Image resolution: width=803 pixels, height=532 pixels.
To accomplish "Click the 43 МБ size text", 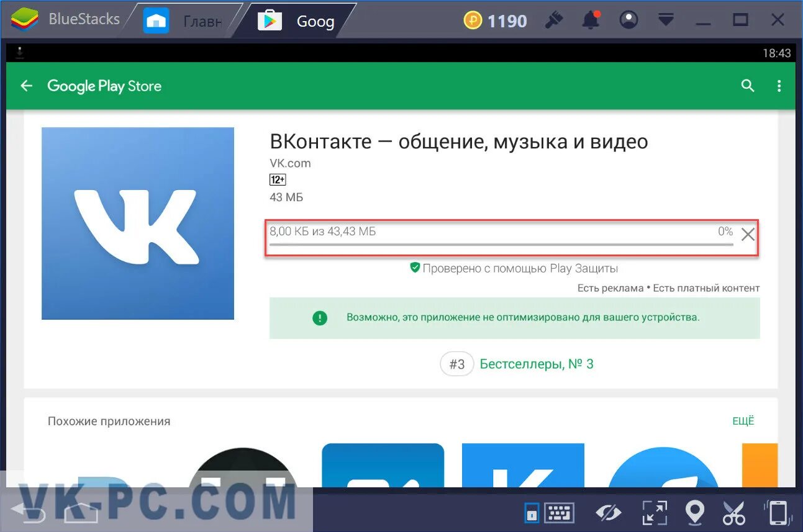I will pyautogui.click(x=286, y=197).
